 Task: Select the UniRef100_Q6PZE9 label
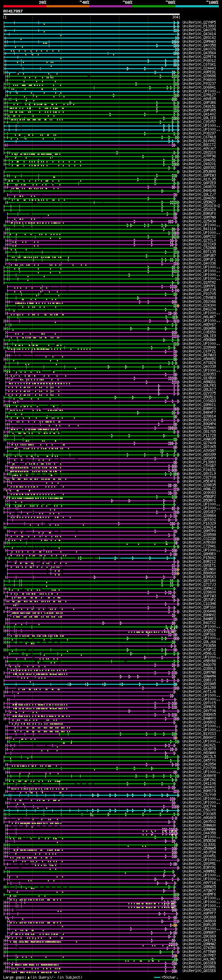(199, 183)
